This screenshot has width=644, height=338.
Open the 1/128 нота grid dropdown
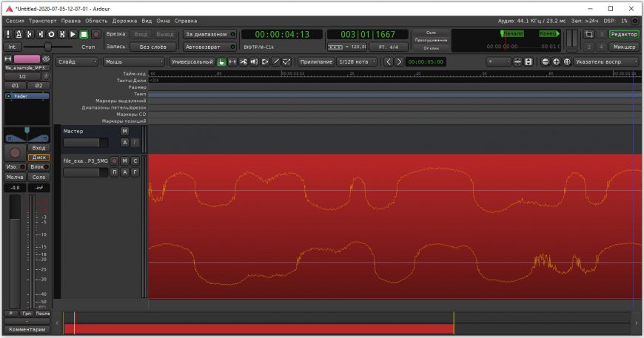(x=358, y=61)
